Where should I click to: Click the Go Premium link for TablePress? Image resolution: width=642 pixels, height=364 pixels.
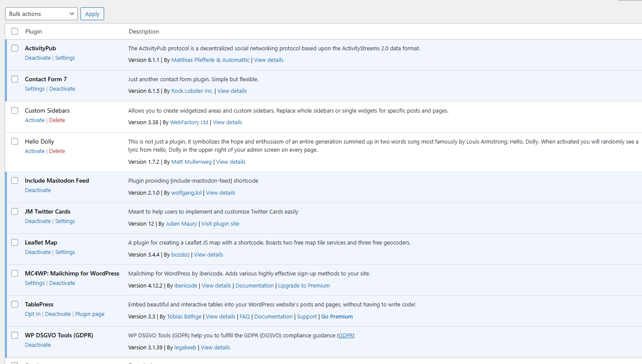click(337, 317)
